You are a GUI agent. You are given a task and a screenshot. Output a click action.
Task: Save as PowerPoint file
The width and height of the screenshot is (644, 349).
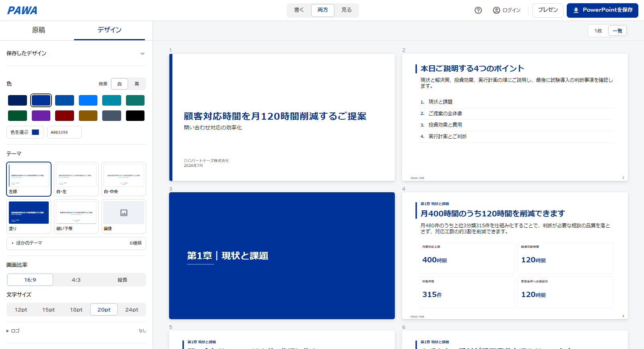(603, 10)
